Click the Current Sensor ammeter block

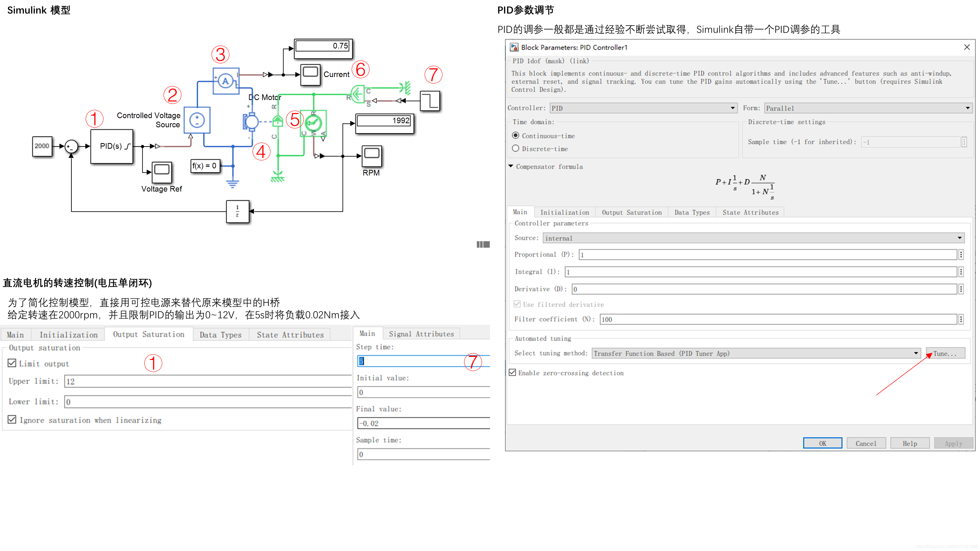pyautogui.click(x=226, y=81)
